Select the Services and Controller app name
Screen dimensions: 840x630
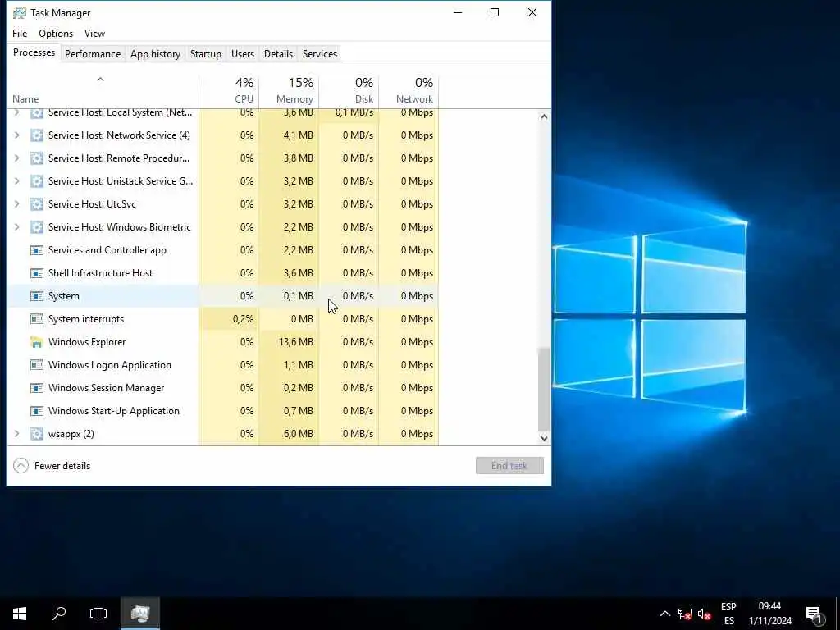[x=107, y=250]
